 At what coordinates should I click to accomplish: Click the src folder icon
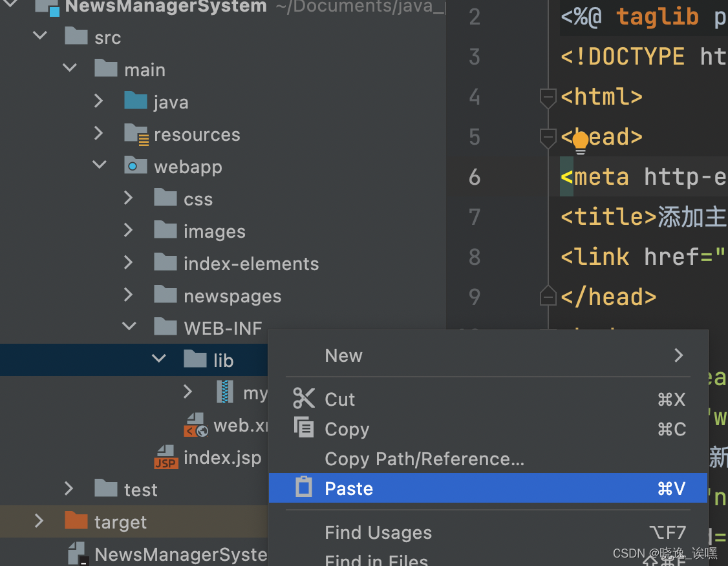(x=76, y=36)
